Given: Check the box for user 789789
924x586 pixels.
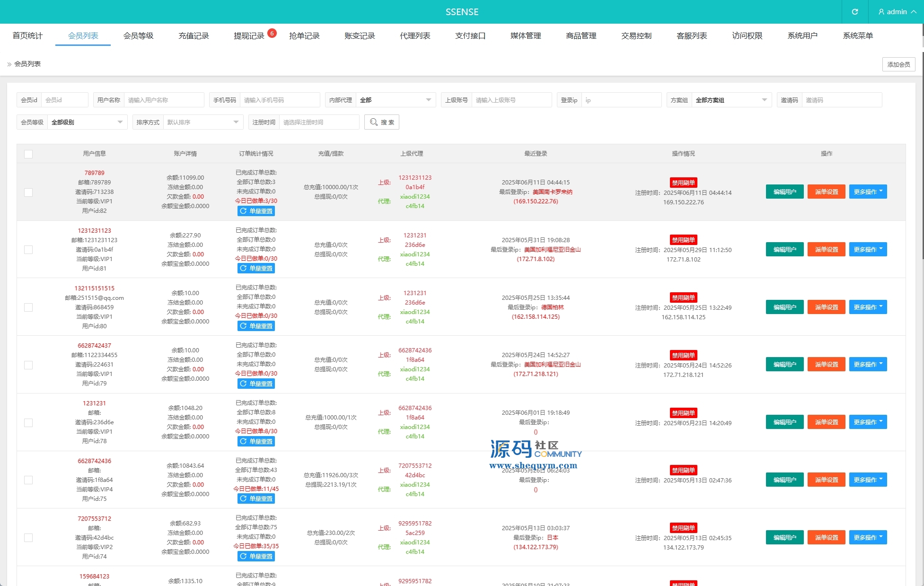Looking at the screenshot, I should [x=28, y=192].
